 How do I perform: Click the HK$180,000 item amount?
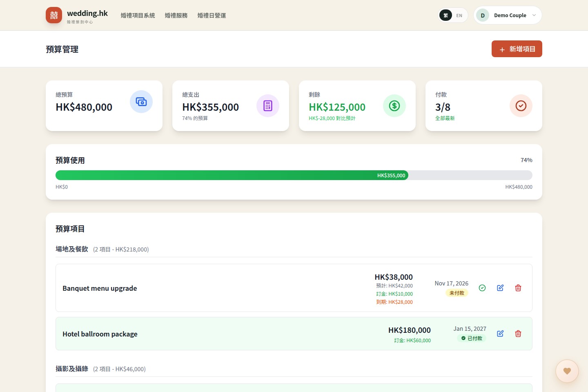click(x=410, y=330)
